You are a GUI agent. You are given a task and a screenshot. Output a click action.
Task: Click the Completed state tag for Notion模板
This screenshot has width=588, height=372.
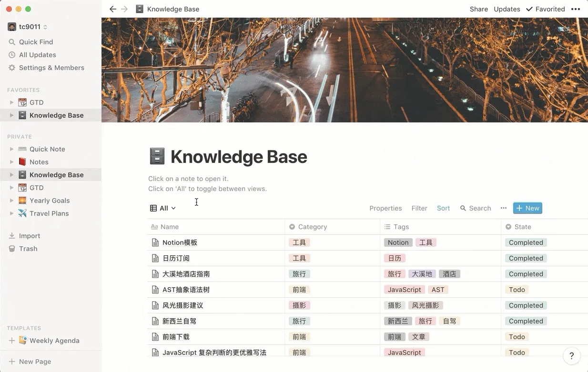tap(526, 242)
